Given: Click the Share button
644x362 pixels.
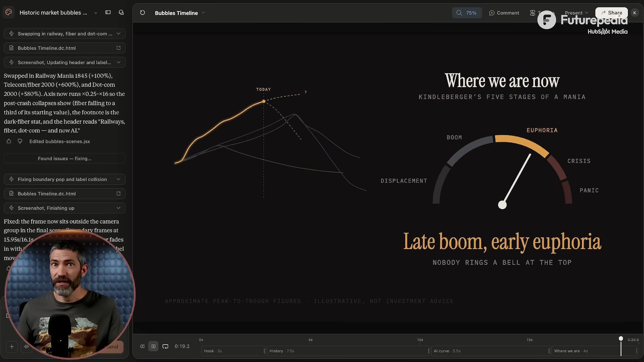Looking at the screenshot, I should pyautogui.click(x=611, y=13).
